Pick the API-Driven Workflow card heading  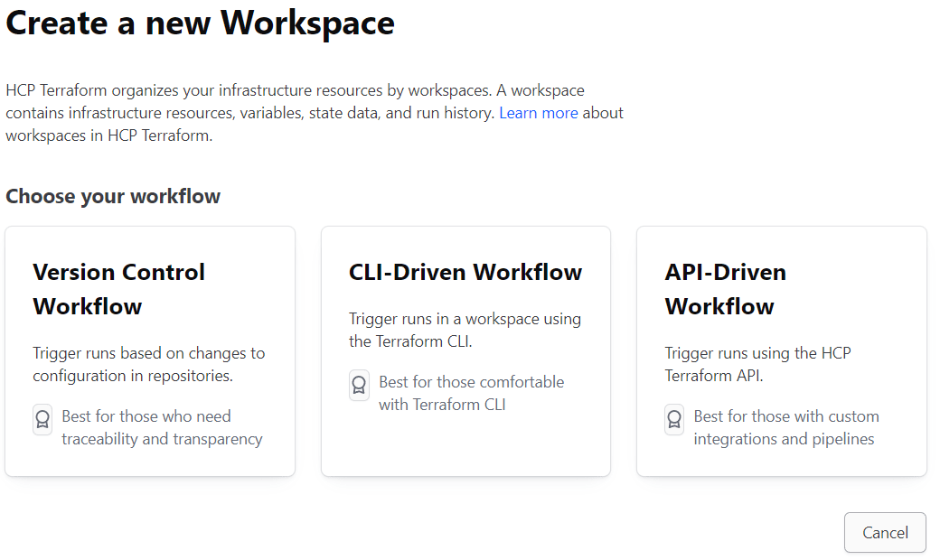726,289
